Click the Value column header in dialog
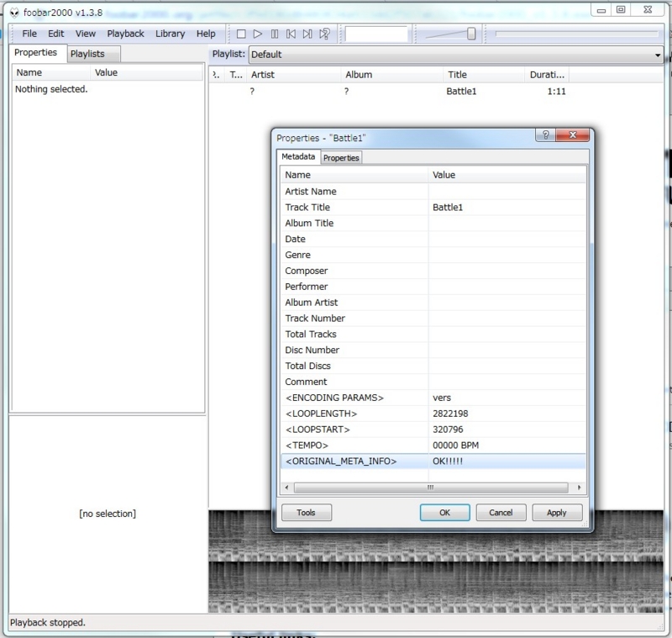This screenshot has height=638, width=672. pos(507,175)
